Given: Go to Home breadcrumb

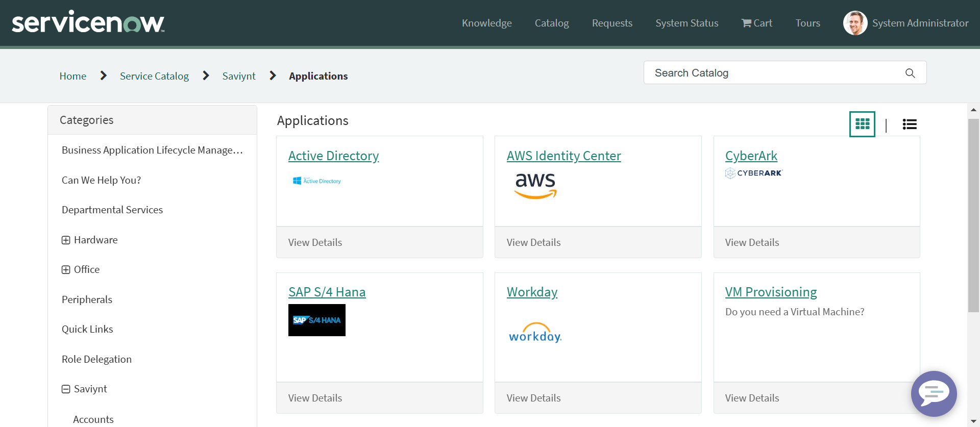Looking at the screenshot, I should coord(73,76).
